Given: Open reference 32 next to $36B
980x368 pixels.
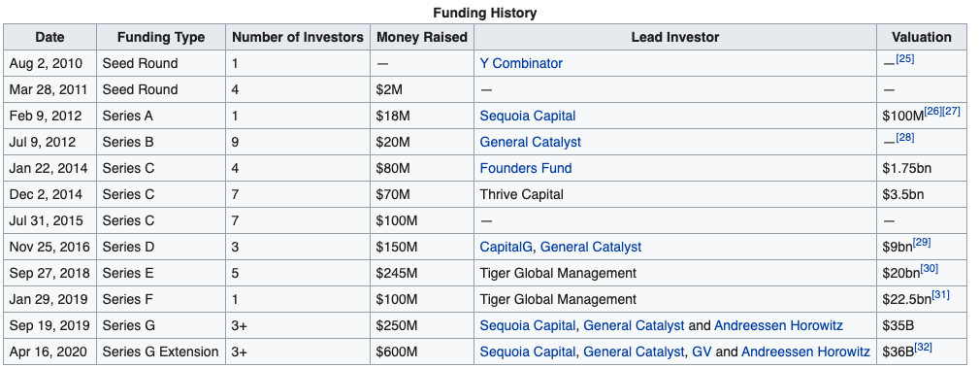Looking at the screenshot, I should [x=925, y=348].
